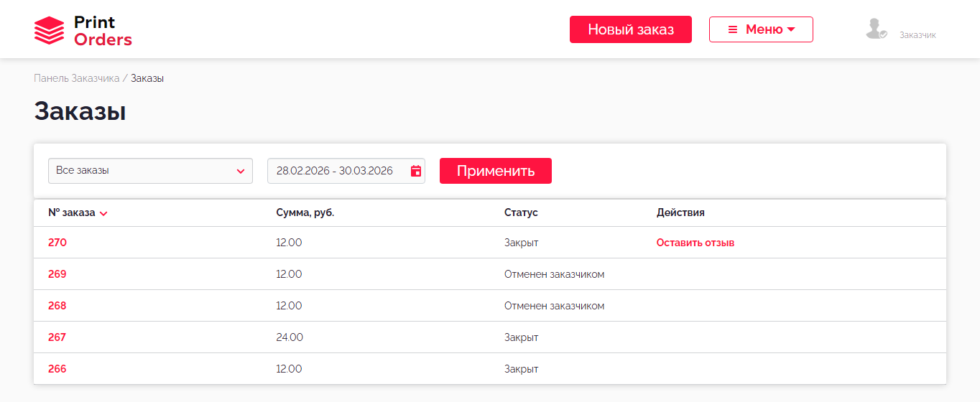This screenshot has width=980, height=402.
Task: Open the Оставить отзыв link
Action: coord(695,243)
